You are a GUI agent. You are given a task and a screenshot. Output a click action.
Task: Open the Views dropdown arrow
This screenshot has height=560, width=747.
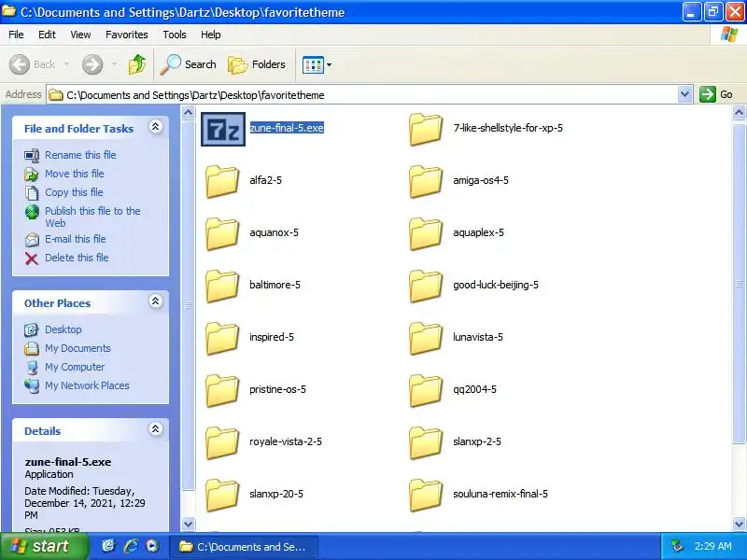329,64
